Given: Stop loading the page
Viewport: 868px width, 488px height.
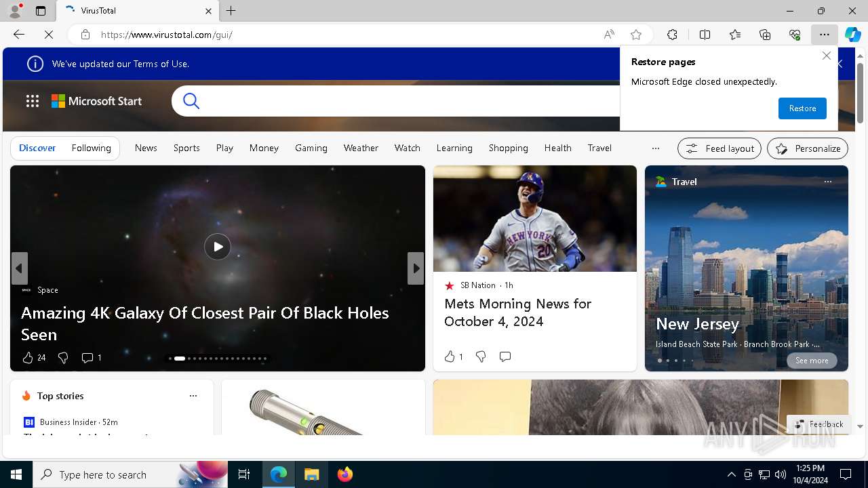Looking at the screenshot, I should click(49, 35).
